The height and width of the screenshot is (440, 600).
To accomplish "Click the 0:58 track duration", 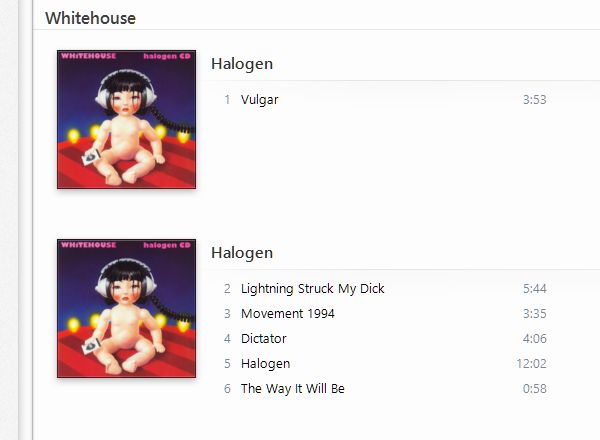I will point(535,389).
